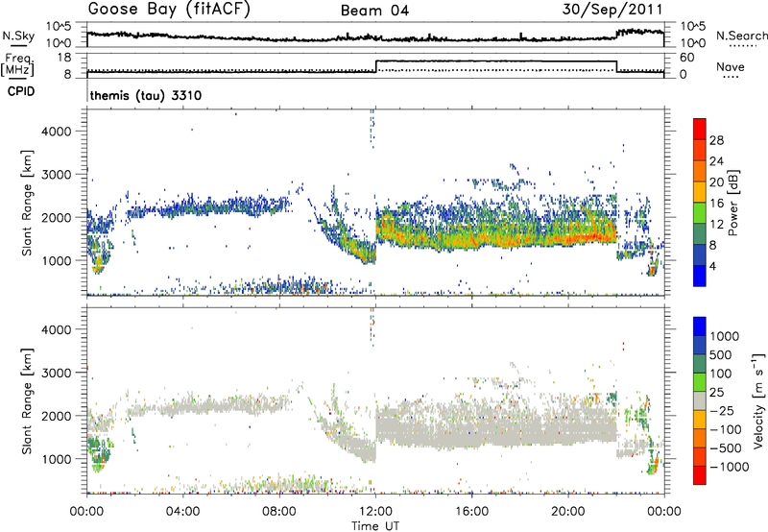Screen dimensions: 768x532
Task: Click the 'Time UT' axis label
Action: (375, 526)
